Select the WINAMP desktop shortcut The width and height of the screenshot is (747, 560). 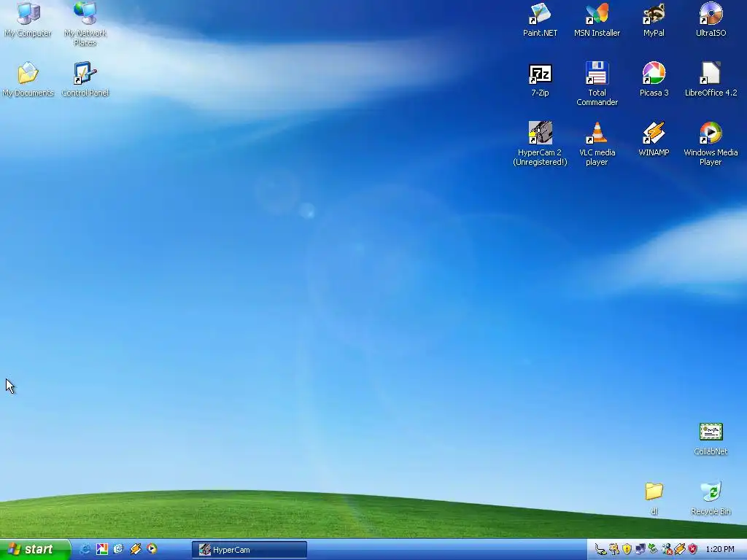pos(654,139)
